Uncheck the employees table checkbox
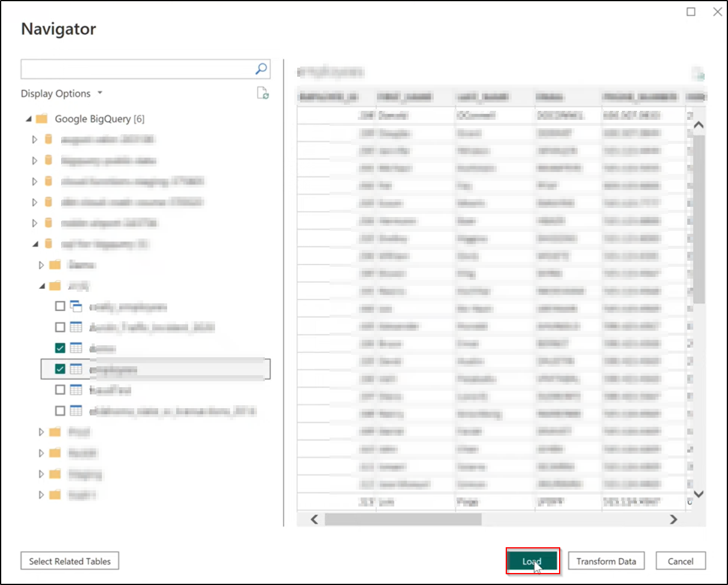The height and width of the screenshot is (585, 728). pyautogui.click(x=60, y=369)
